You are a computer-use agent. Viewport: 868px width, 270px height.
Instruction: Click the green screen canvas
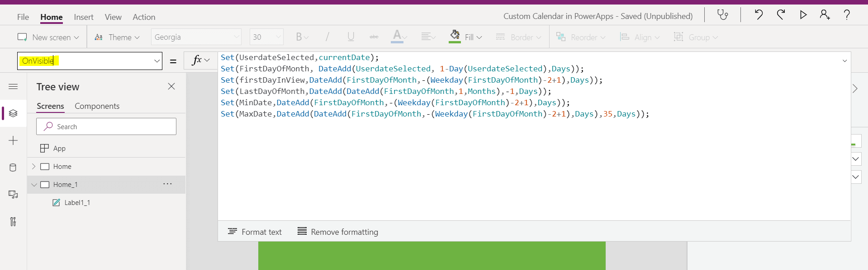point(432,256)
